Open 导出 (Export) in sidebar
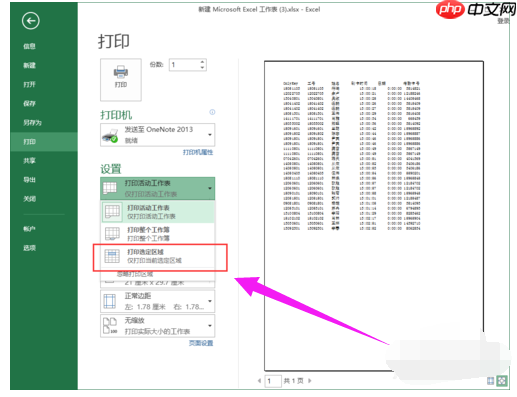The image size is (517, 397). (x=29, y=180)
